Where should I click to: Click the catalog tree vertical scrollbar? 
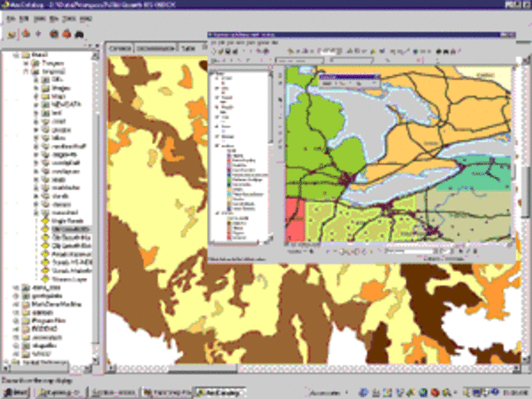click(x=96, y=207)
